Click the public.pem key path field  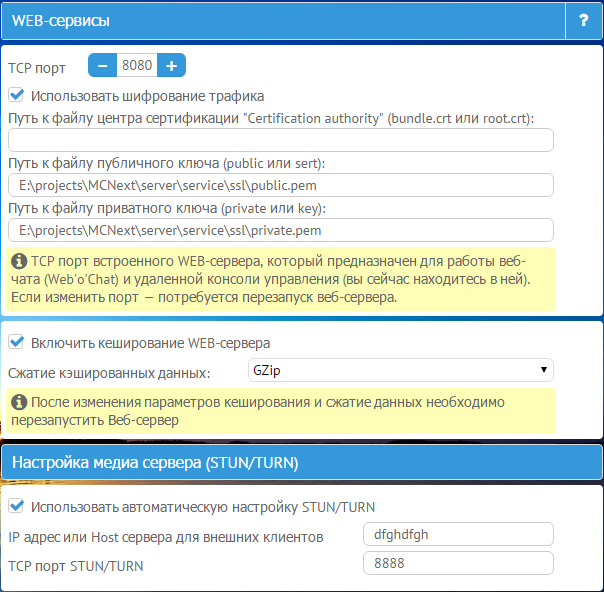[x=281, y=185]
